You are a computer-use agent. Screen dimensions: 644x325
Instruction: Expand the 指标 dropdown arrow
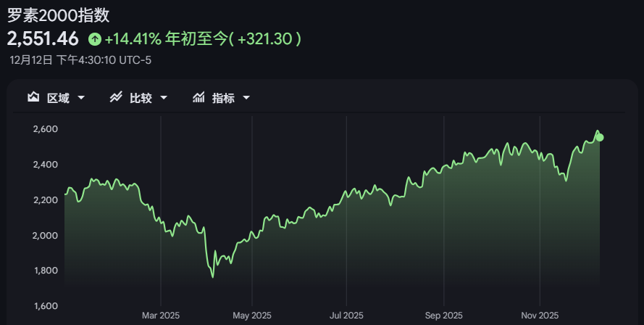tap(246, 98)
